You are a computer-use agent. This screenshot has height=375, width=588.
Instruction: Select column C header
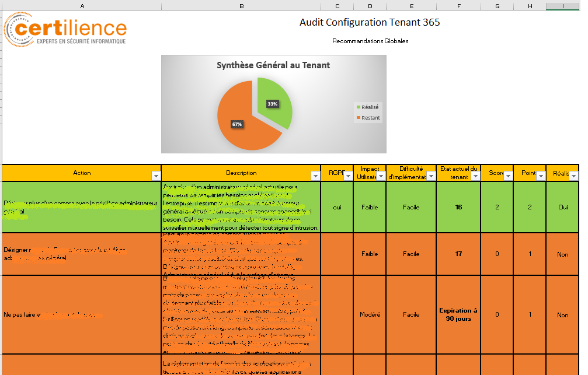click(x=338, y=6)
